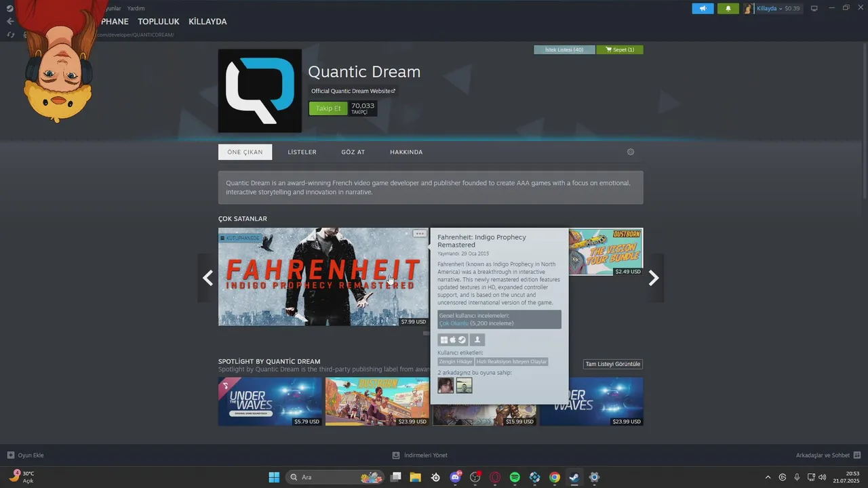Open the Dustborn capsule priced $23.99
This screenshot has height=488, width=868.
pyautogui.click(x=377, y=401)
